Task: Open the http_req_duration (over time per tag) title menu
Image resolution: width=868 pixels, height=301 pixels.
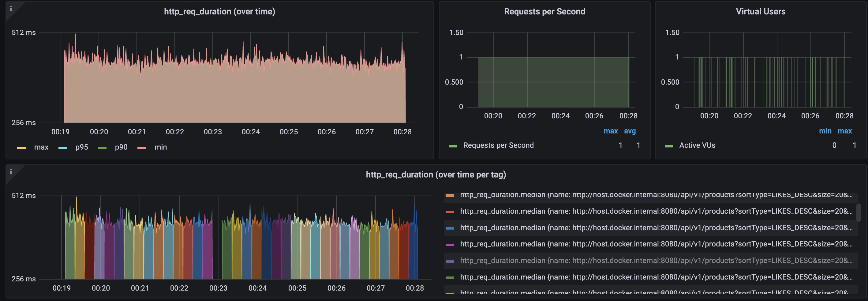Action: click(436, 174)
